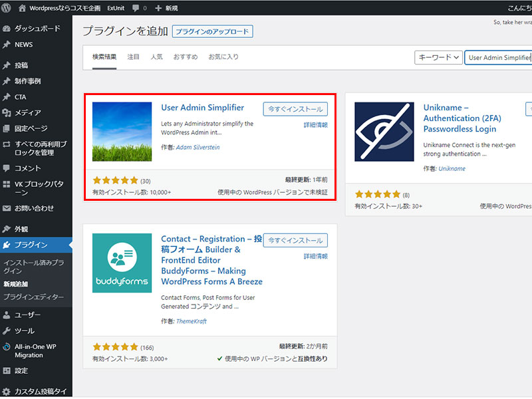Switch to the 注目 tab
The width and height of the screenshot is (532, 399).
133,57
